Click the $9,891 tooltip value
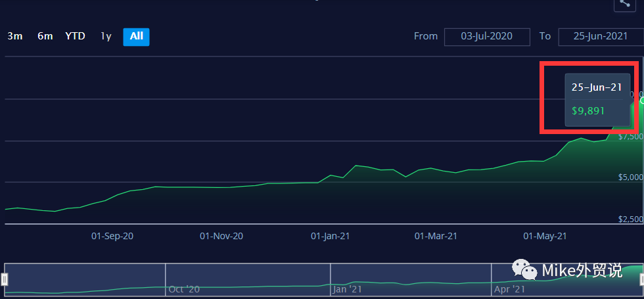 click(x=588, y=111)
